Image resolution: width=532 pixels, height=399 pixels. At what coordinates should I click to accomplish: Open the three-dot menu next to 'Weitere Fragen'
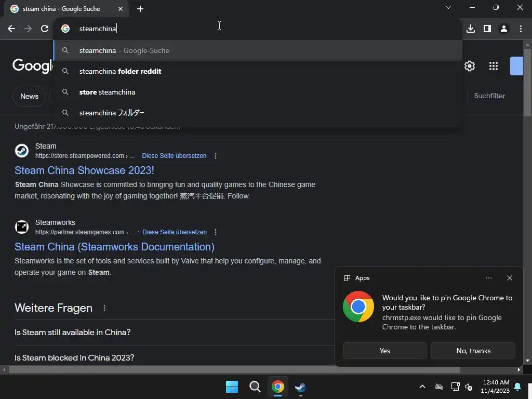point(104,308)
